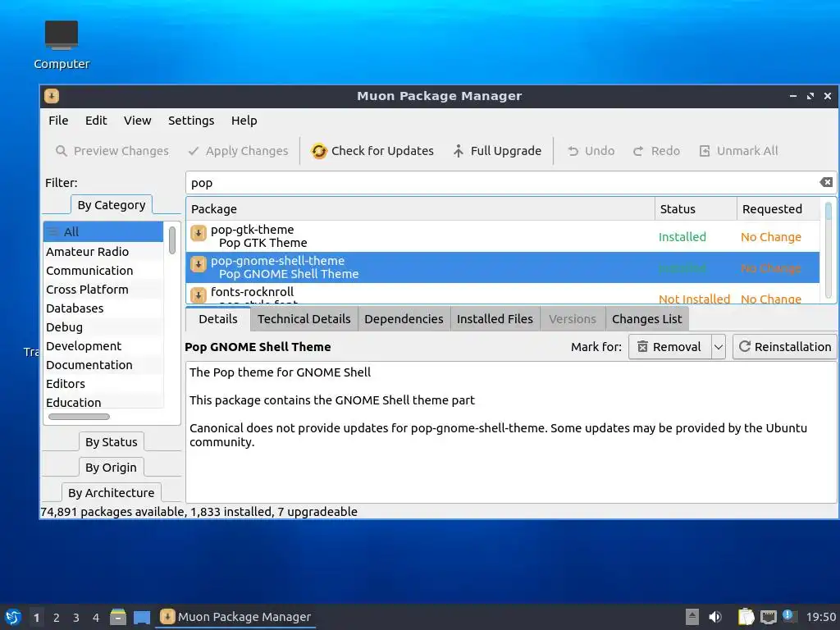Open the Edit menu
This screenshot has width=840, height=630.
click(x=96, y=121)
